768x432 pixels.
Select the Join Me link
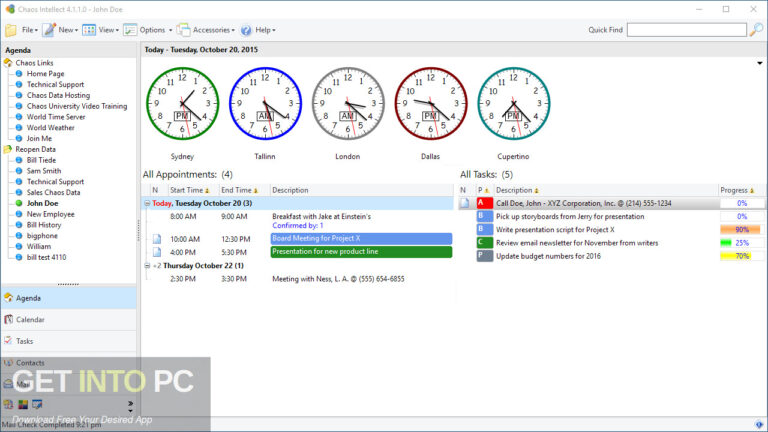(x=39, y=138)
